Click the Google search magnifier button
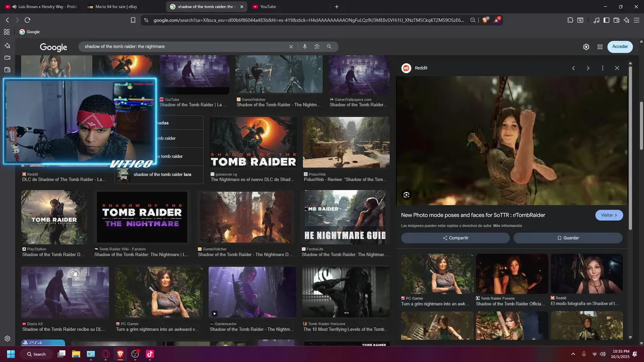Screen dimensions: 644x362 click(330, 46)
